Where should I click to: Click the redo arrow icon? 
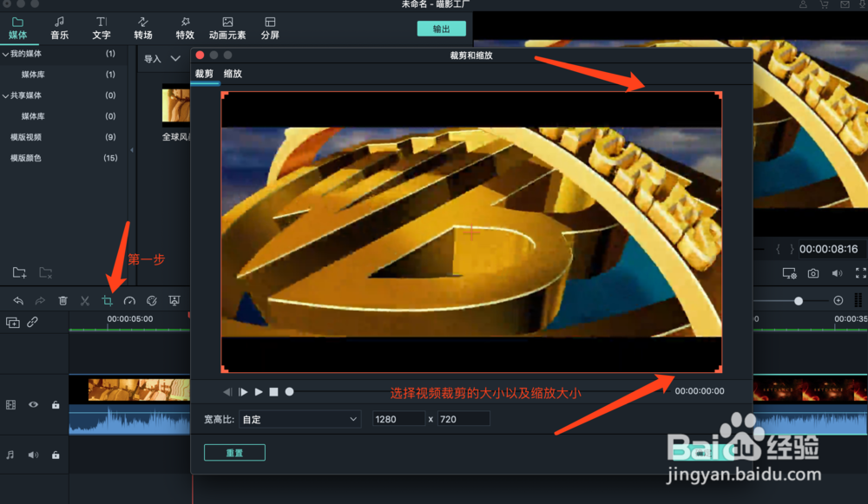click(x=40, y=300)
